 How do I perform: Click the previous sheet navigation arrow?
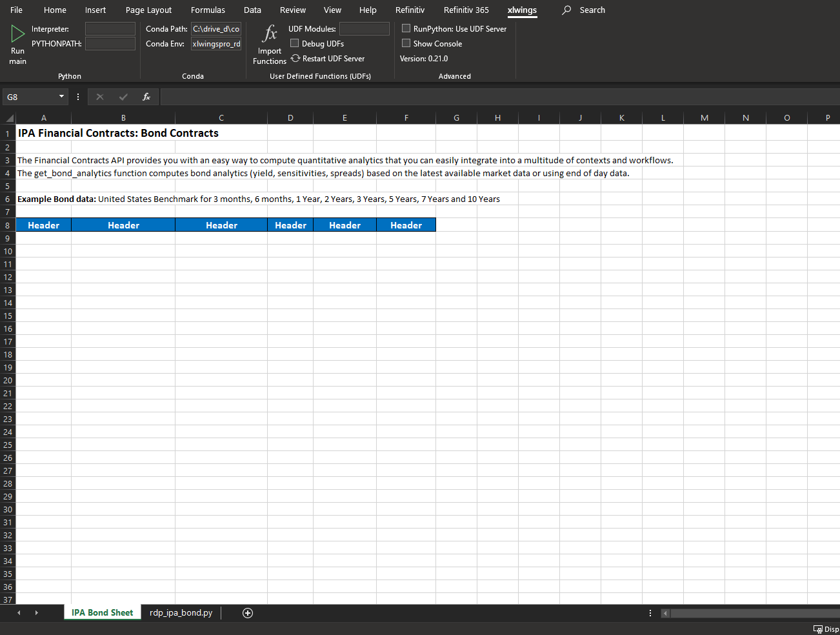19,613
